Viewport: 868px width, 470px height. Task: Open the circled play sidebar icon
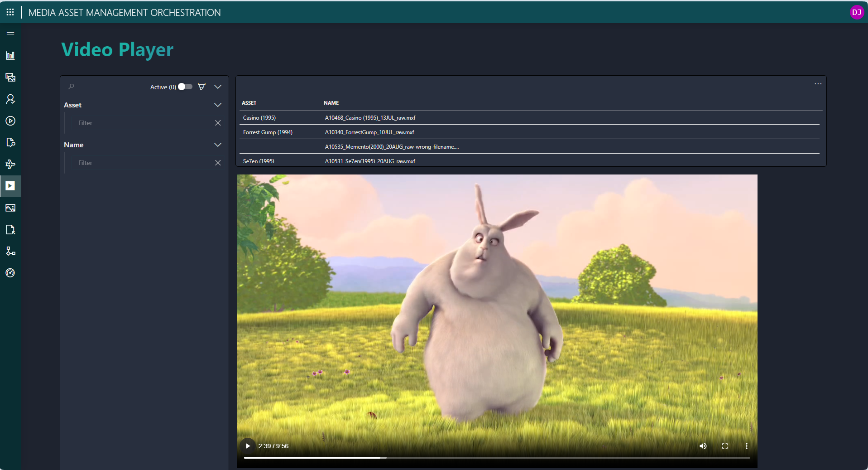point(10,121)
